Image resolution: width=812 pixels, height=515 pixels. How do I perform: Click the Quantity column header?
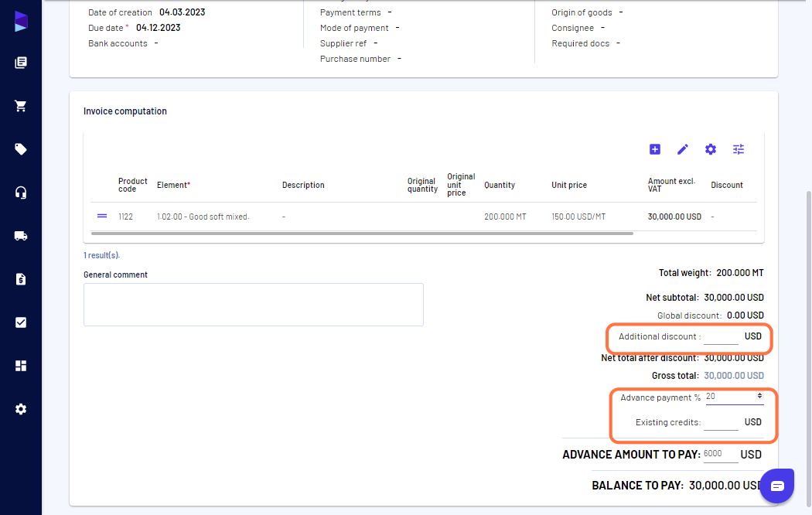point(500,186)
